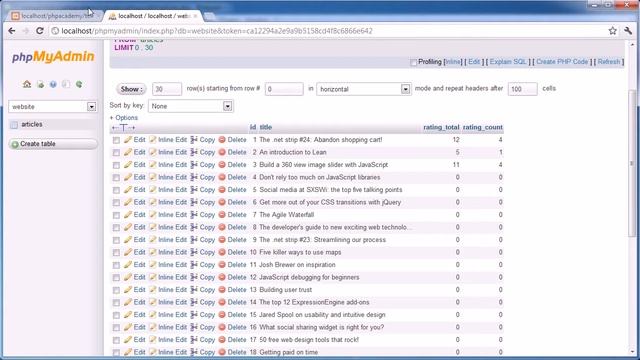Screen dimensions: 640x360
Task: Open the horizontal display mode dropdown
Action: 363,89
